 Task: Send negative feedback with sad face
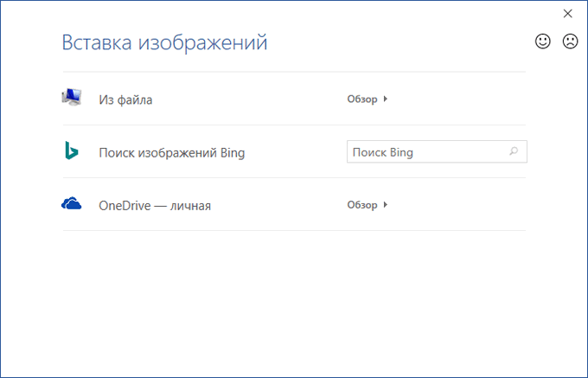(x=570, y=42)
